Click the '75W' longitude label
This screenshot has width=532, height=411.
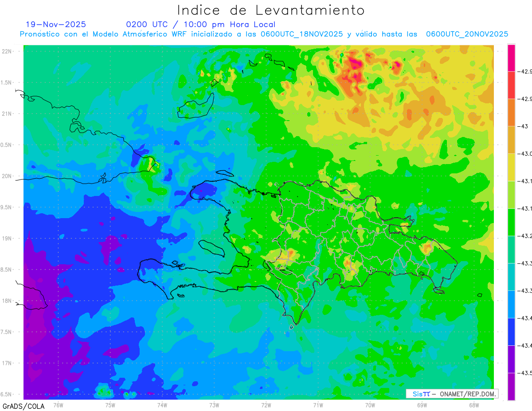click(110, 405)
